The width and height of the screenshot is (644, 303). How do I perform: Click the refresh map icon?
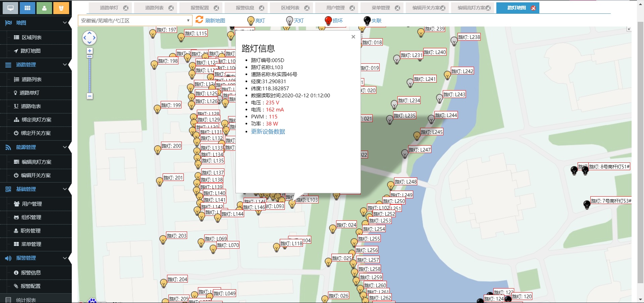point(200,20)
